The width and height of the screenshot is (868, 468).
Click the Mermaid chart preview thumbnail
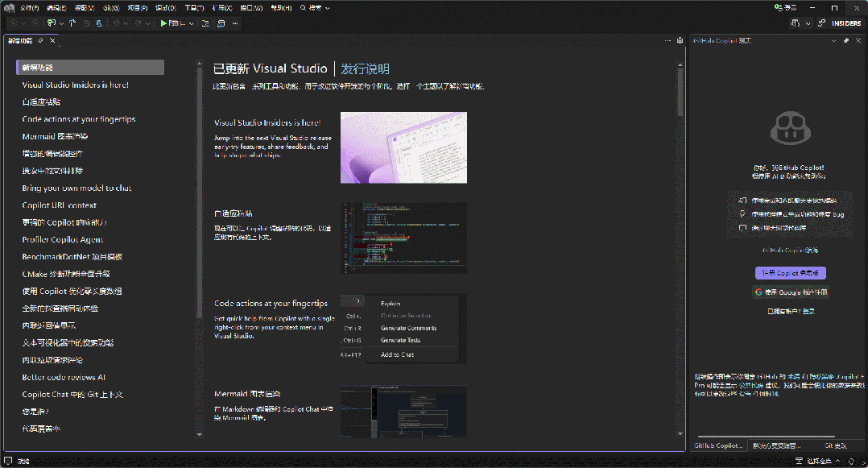(x=403, y=412)
